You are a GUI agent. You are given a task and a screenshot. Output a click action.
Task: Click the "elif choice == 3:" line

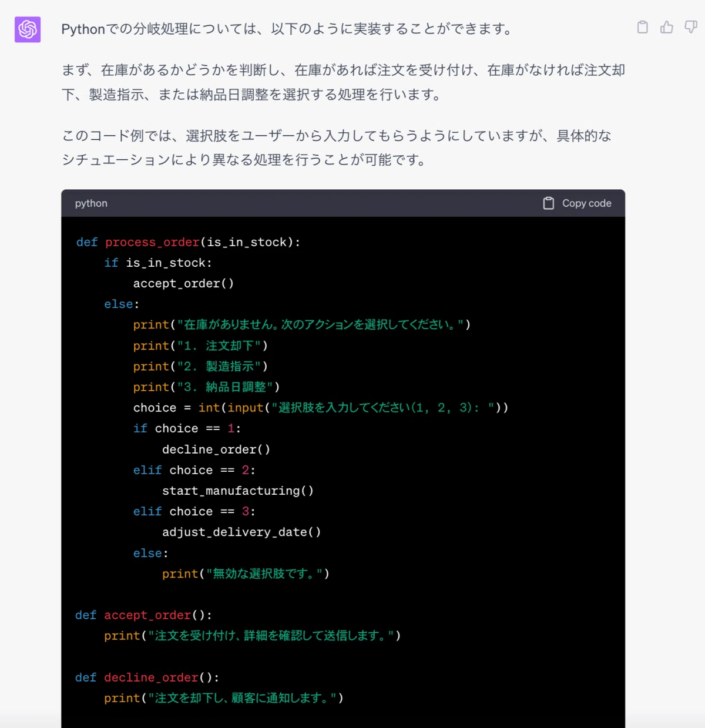click(194, 511)
